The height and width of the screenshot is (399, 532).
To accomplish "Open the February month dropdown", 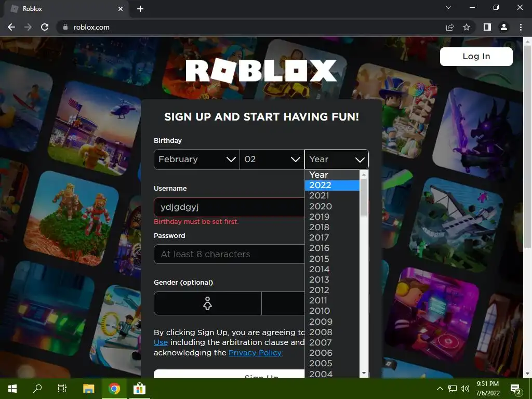I will (x=197, y=159).
